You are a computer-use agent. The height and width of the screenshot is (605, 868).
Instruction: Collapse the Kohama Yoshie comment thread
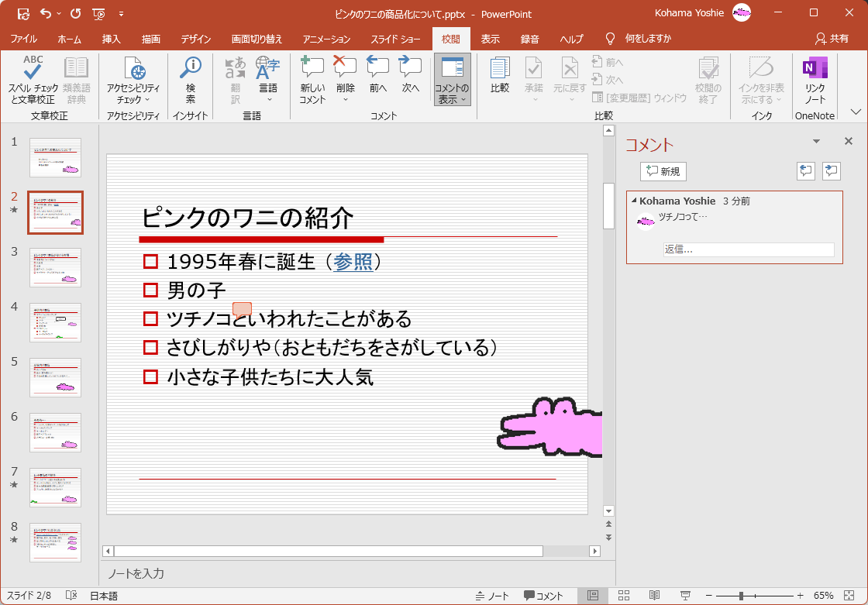pyautogui.click(x=634, y=201)
